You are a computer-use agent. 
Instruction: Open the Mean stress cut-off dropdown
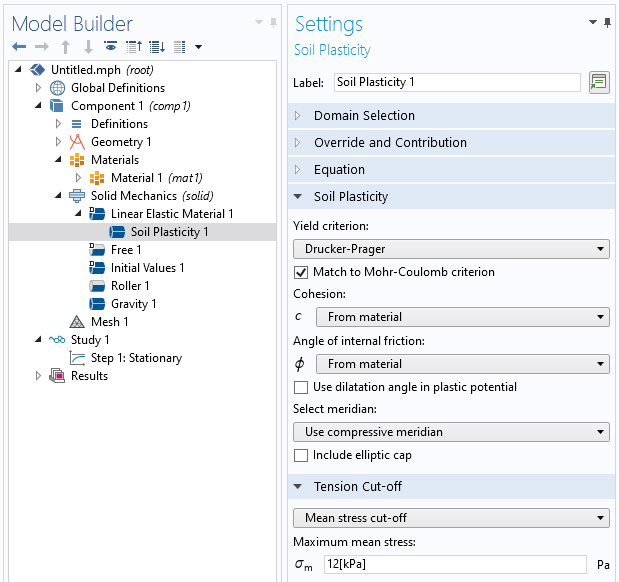pyautogui.click(x=451, y=518)
